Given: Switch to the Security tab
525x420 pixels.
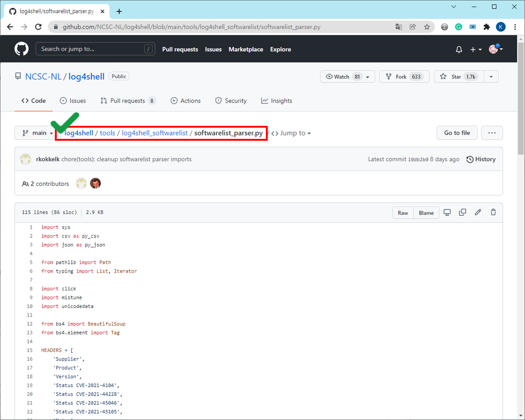Looking at the screenshot, I should click(231, 101).
